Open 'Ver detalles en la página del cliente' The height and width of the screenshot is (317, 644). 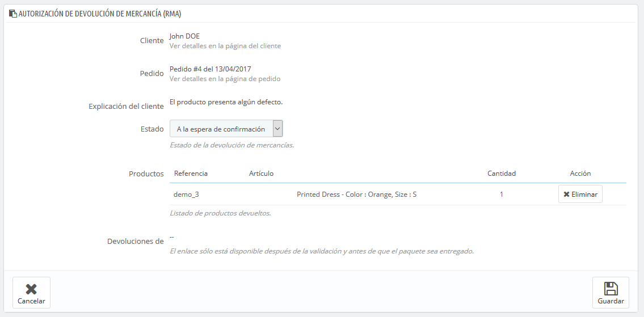[x=225, y=46]
